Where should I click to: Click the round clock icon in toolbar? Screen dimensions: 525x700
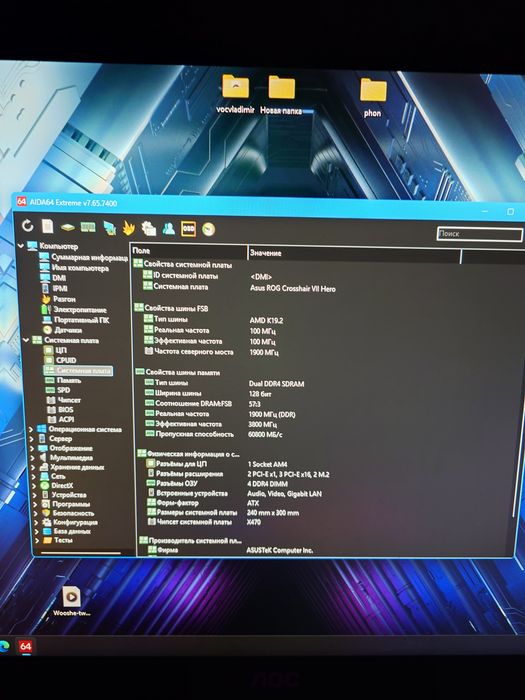[208, 229]
